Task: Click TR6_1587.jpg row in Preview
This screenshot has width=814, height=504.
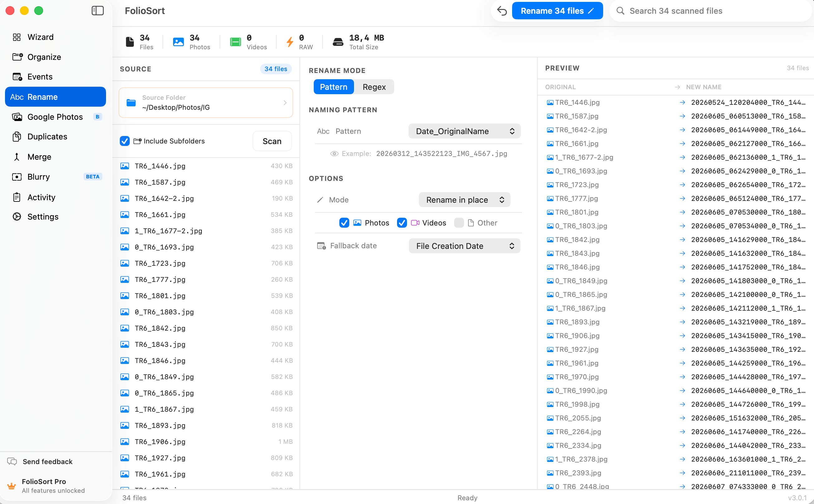Action: [x=676, y=116]
